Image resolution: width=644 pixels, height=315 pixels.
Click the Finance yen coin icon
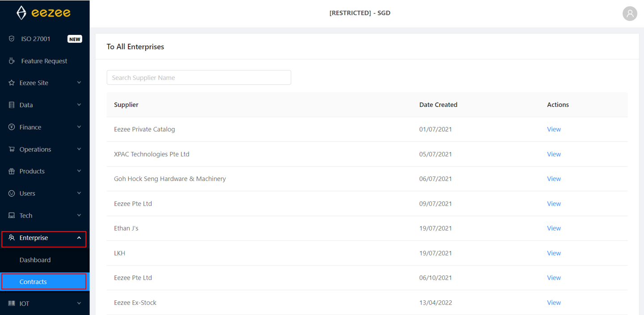[12, 127]
